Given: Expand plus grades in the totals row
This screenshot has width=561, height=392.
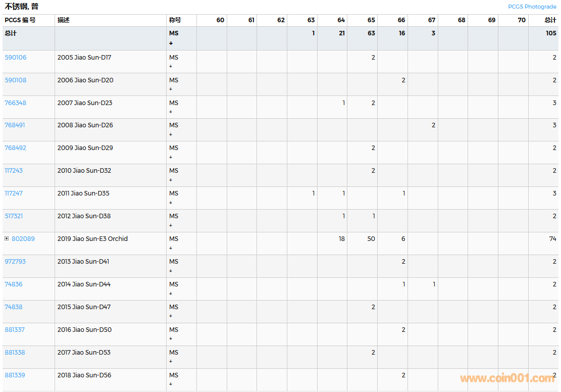Looking at the screenshot, I should [x=171, y=43].
